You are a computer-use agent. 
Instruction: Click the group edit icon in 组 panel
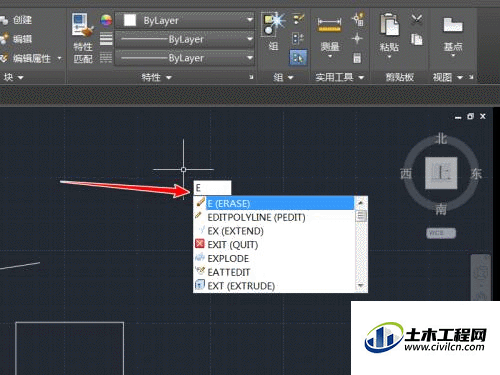coord(298,39)
